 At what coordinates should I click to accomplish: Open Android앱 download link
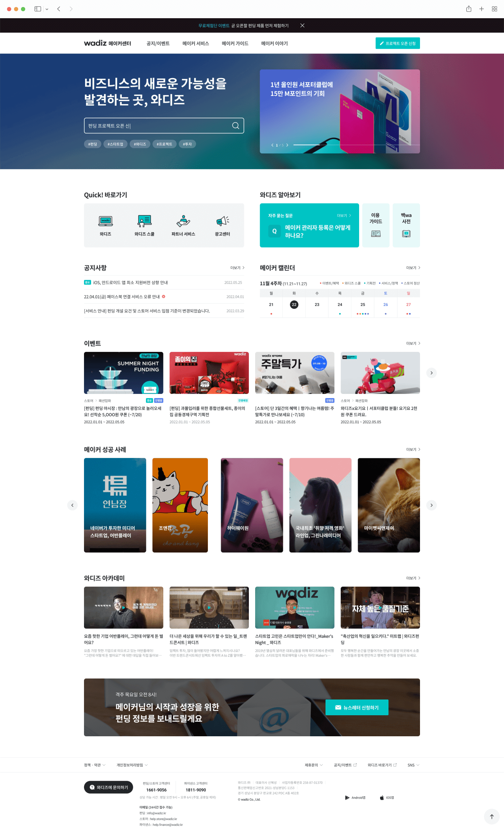(355, 798)
